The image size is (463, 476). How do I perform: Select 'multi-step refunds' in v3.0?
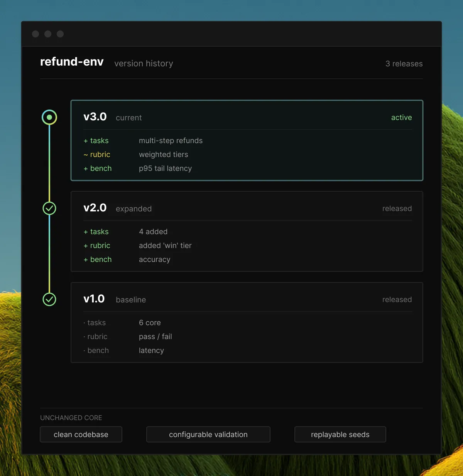[171, 141]
